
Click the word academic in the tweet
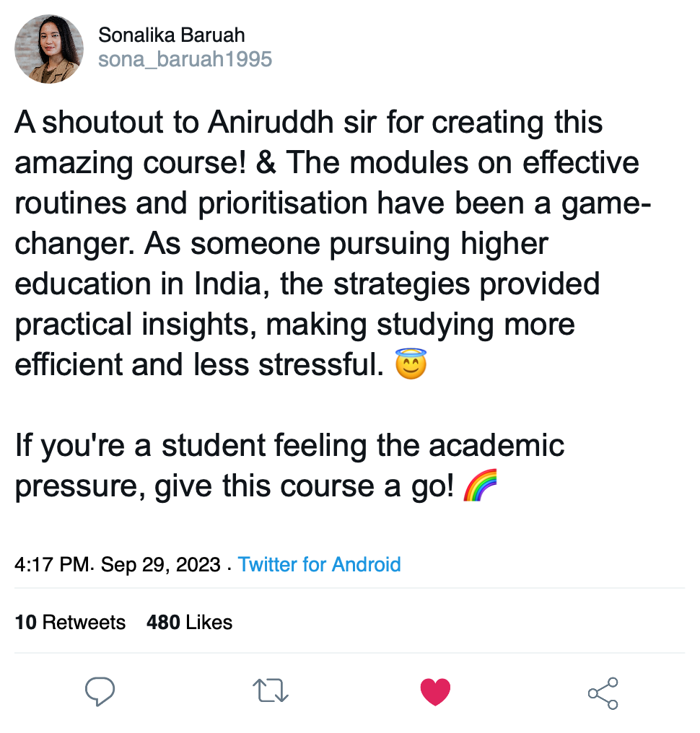click(x=496, y=445)
